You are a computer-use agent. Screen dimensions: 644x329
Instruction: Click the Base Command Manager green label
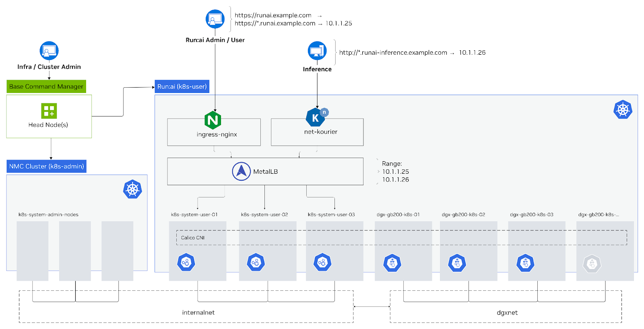[x=46, y=86]
